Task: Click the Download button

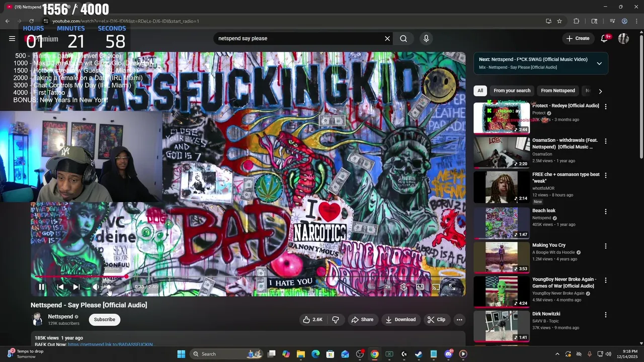Action: click(x=400, y=320)
